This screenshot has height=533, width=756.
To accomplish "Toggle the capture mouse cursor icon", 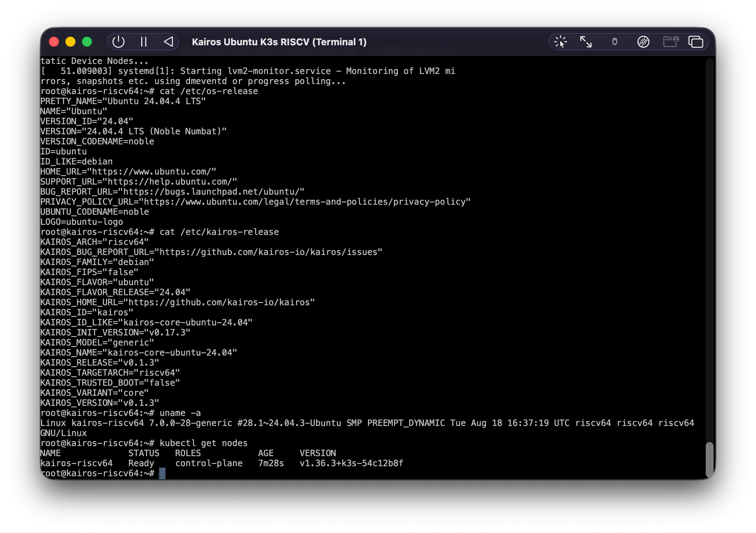I will pyautogui.click(x=560, y=42).
